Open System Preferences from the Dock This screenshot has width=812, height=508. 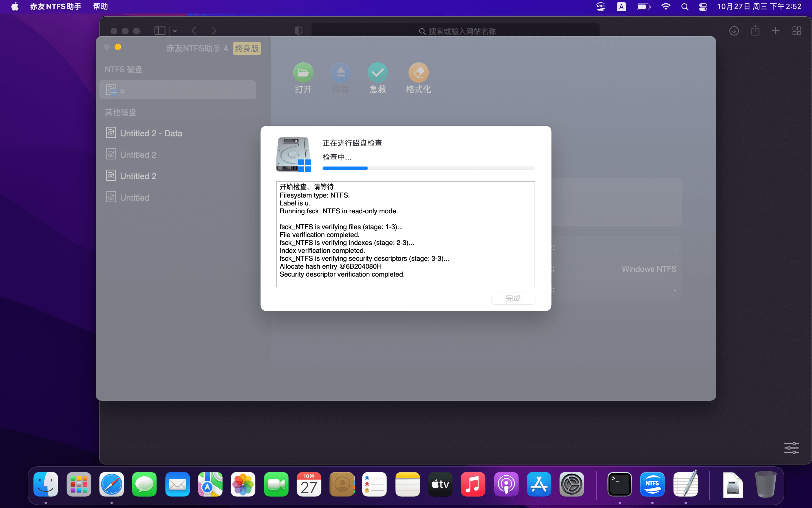(x=572, y=484)
